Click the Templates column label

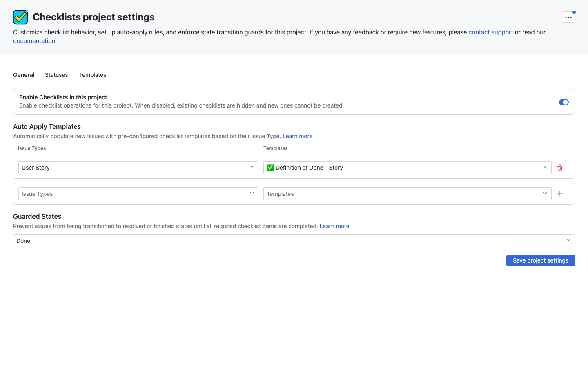[x=276, y=148]
